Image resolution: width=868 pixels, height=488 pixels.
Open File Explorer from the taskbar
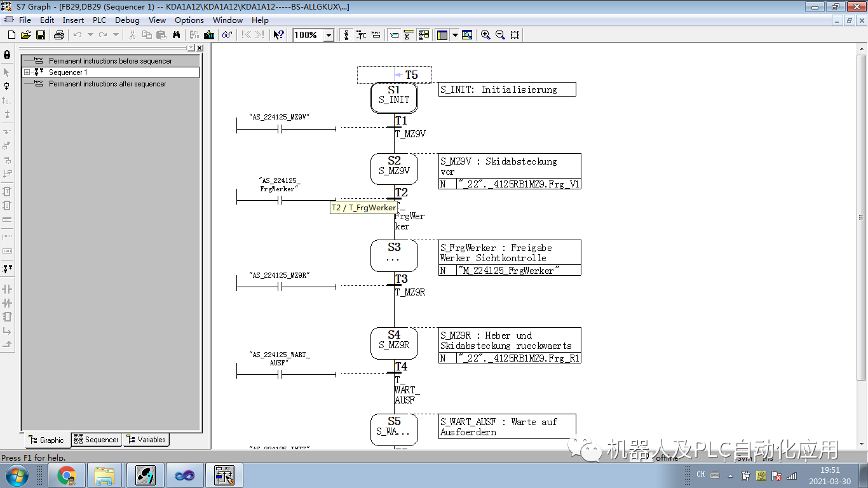pos(104,475)
